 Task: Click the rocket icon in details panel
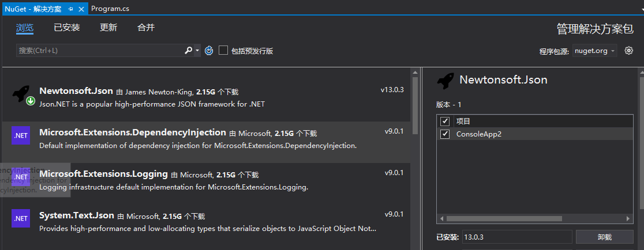[445, 81]
